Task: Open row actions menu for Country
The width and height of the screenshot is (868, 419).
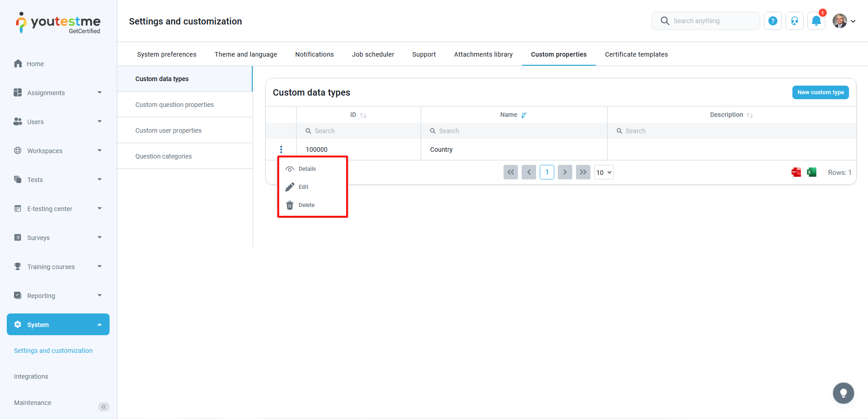Action: point(281,149)
